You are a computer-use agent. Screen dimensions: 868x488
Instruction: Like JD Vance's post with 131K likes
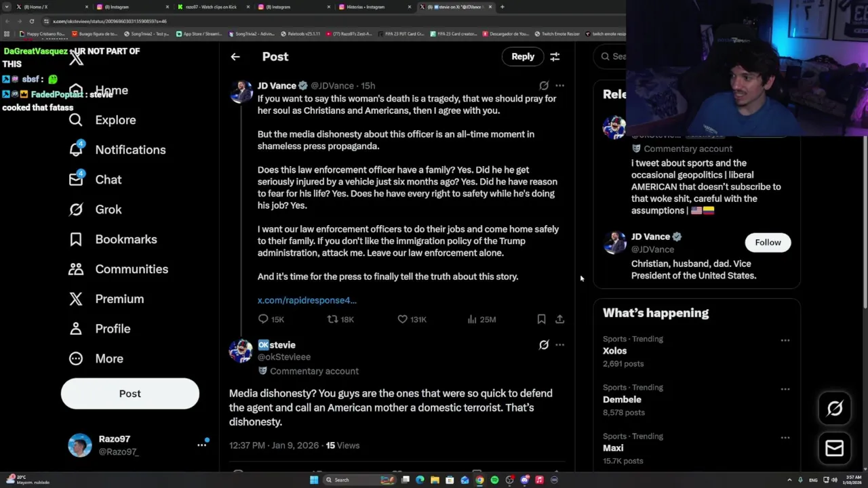402,319
